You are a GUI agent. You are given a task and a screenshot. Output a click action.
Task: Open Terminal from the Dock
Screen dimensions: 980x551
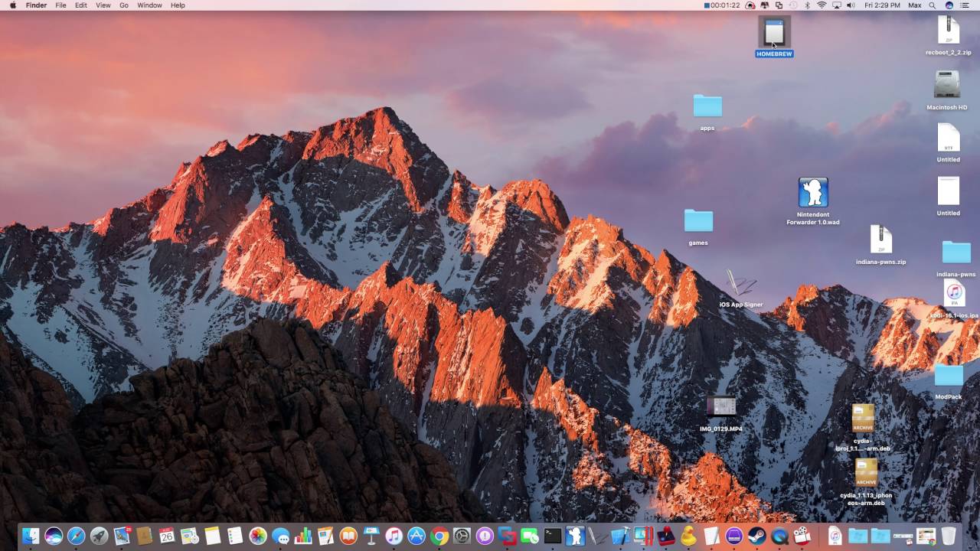(553, 536)
